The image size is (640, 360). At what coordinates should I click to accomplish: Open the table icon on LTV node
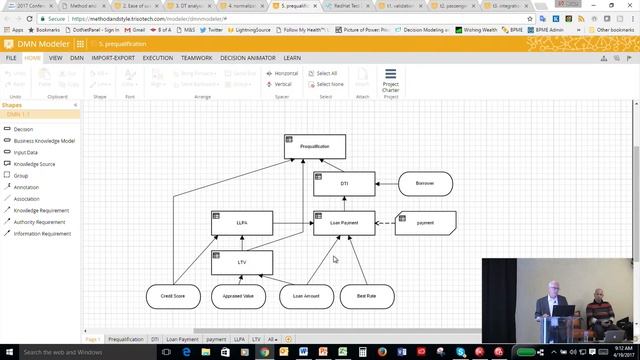click(216, 256)
